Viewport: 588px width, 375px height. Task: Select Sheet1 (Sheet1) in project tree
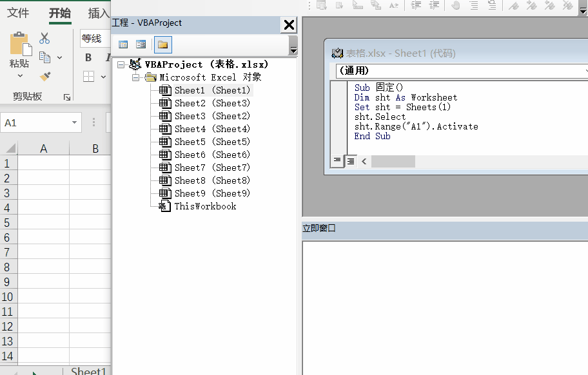point(212,90)
